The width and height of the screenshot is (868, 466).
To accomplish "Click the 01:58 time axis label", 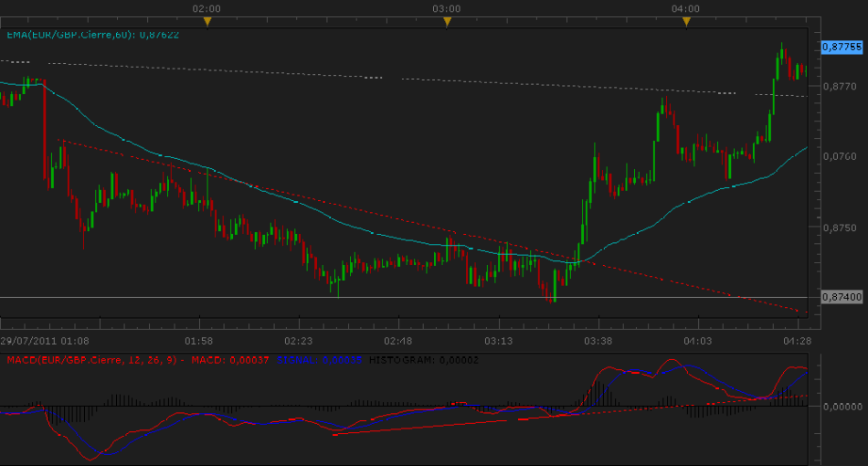I will click(198, 340).
